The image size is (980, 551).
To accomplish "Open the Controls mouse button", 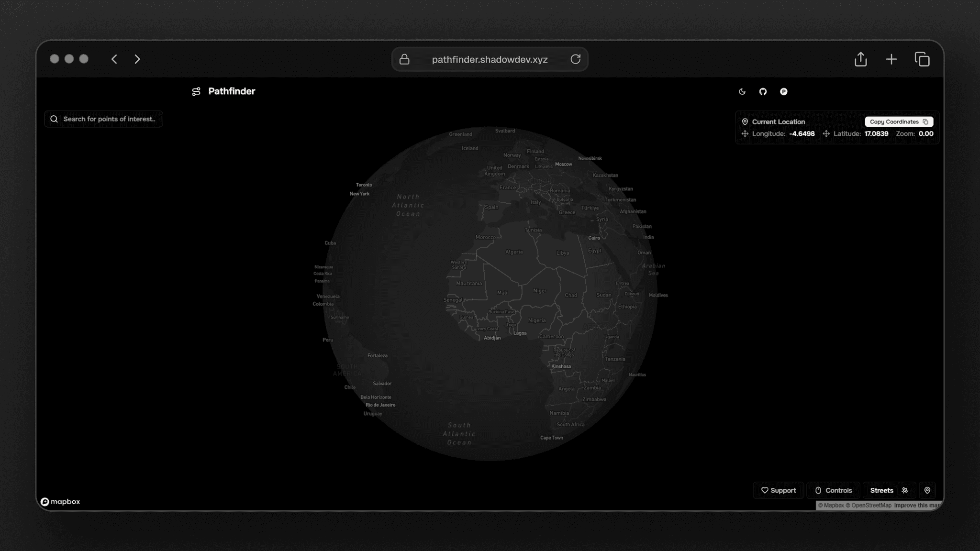I will click(833, 490).
